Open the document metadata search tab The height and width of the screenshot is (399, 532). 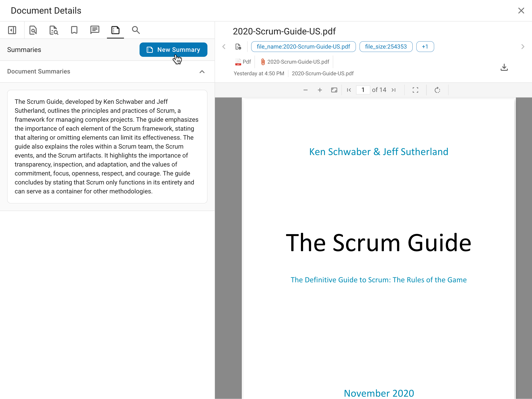tap(54, 30)
